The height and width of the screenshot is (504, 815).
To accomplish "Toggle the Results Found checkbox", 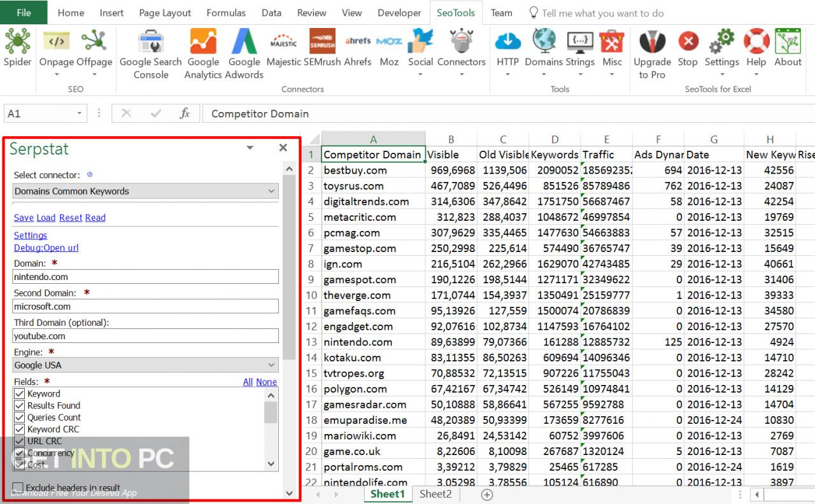I will [19, 405].
